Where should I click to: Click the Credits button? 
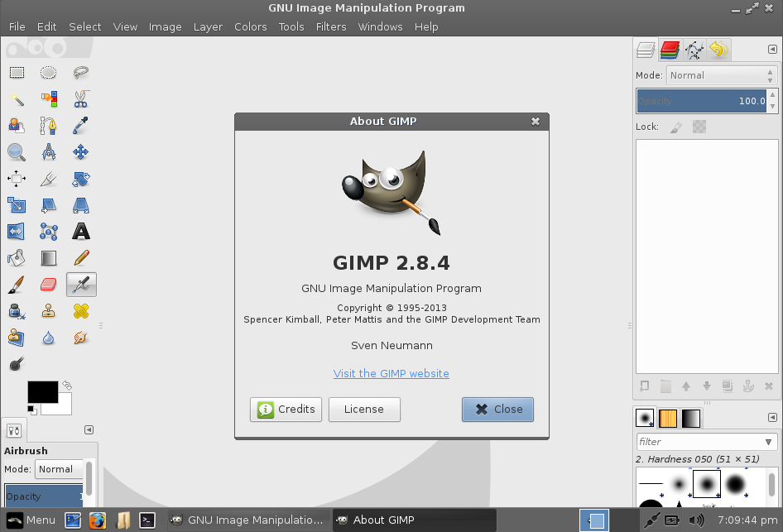pos(286,410)
